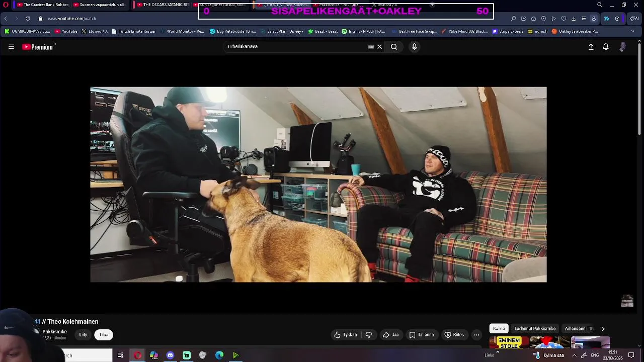Open the Twitch Emote Resizer bookmark
Screen dimensions: 644x362
click(x=133, y=31)
